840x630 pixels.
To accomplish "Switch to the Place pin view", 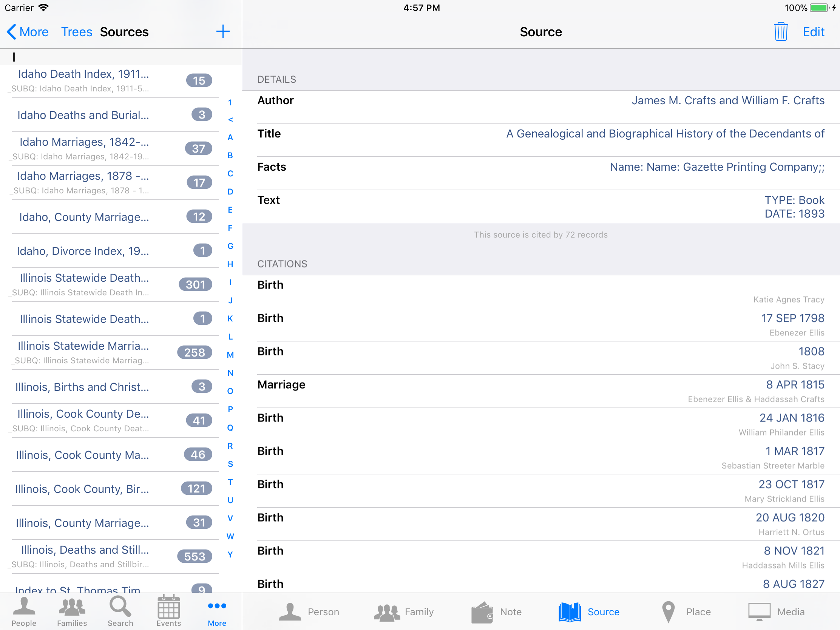I will (x=686, y=612).
